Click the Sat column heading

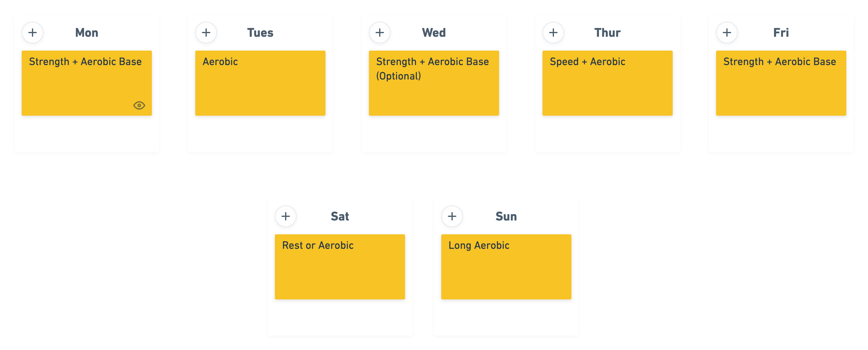click(x=340, y=216)
